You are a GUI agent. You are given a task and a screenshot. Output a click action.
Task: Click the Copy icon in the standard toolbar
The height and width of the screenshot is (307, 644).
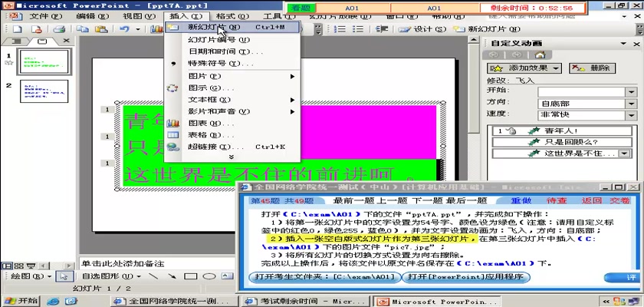(84, 29)
